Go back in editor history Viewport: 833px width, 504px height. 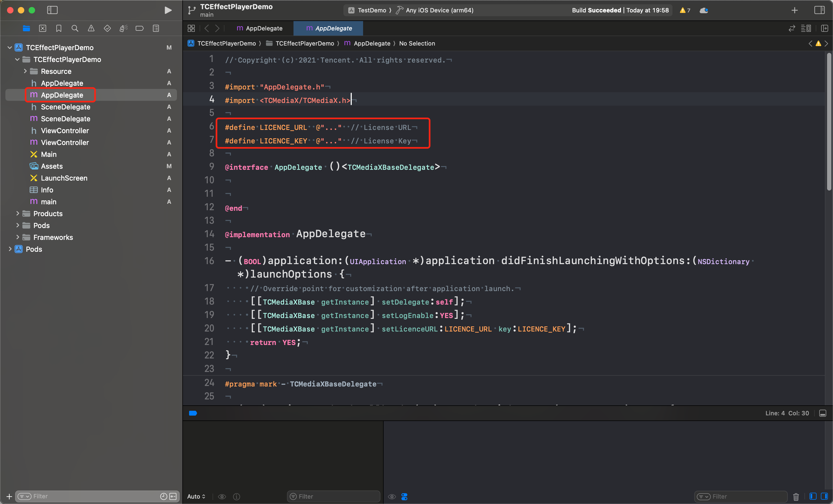(x=207, y=28)
